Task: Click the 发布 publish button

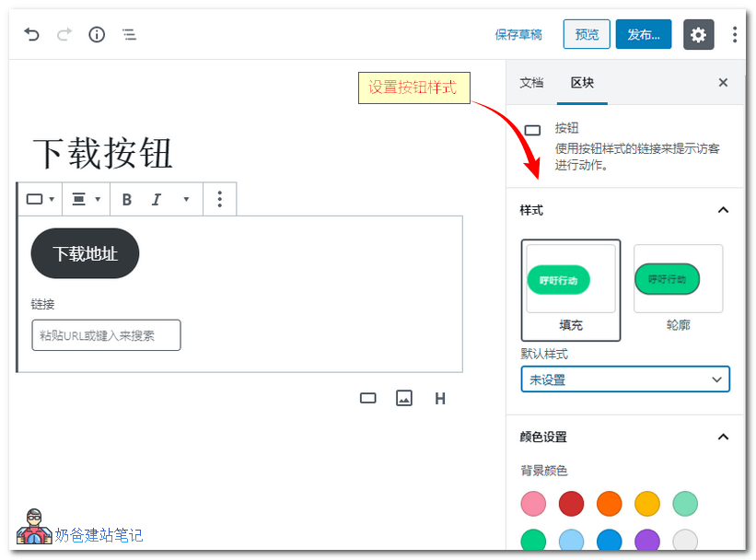Action: click(643, 34)
